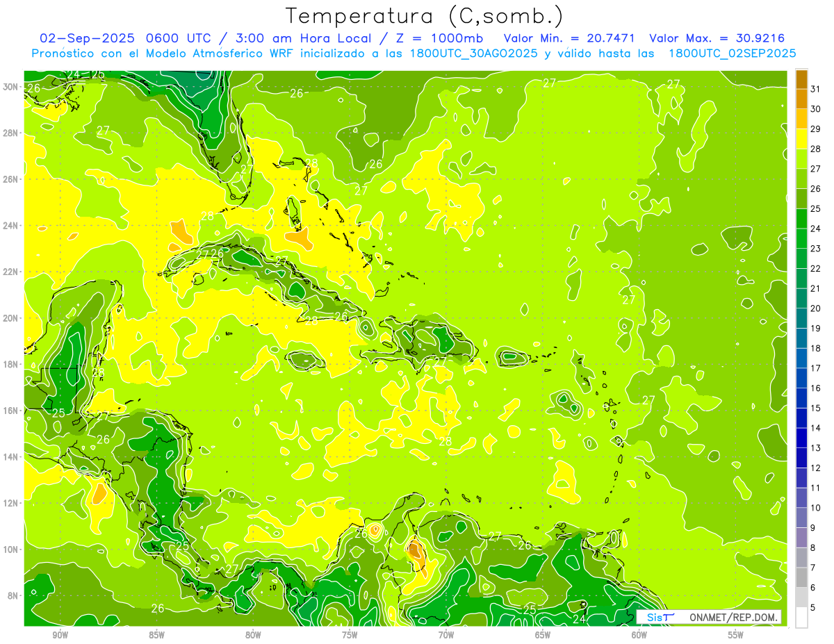Click the colorbar value "21"
The image size is (834, 644).
pos(816,288)
